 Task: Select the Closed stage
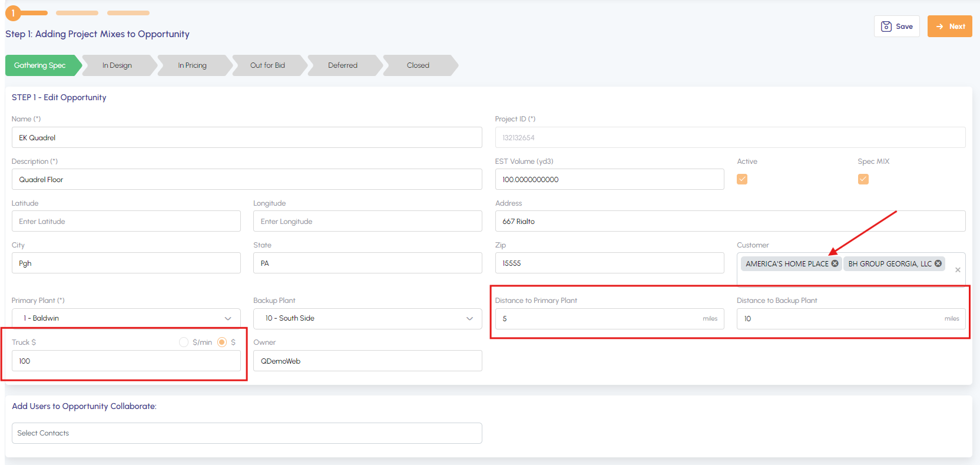tap(418, 65)
